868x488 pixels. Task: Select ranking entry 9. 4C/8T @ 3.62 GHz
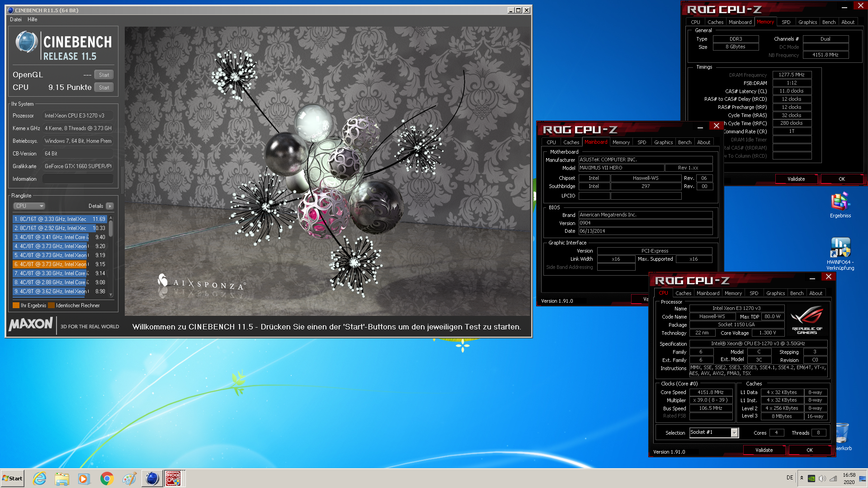click(x=60, y=291)
